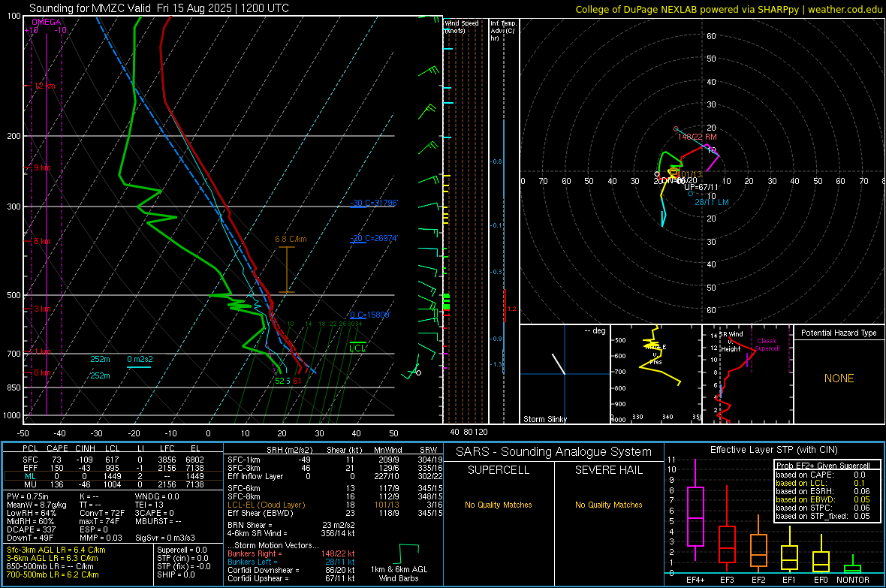Click the based on EBWD: 0.05 row
This screenshot has height=588, width=886.
[x=823, y=499]
